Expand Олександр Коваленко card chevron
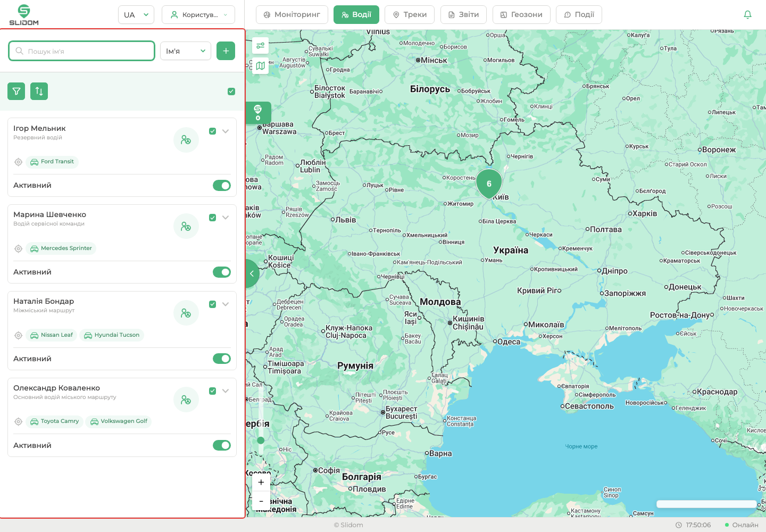The width and height of the screenshot is (766, 532). point(226,391)
